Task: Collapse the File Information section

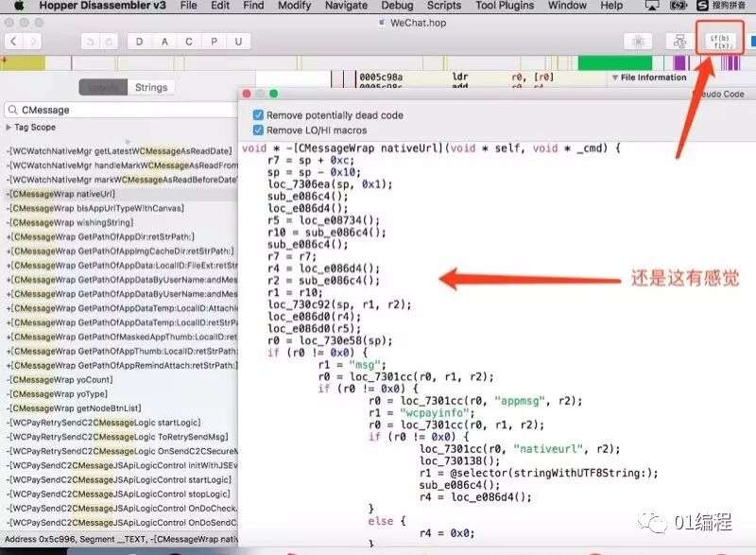Action: 615,78
